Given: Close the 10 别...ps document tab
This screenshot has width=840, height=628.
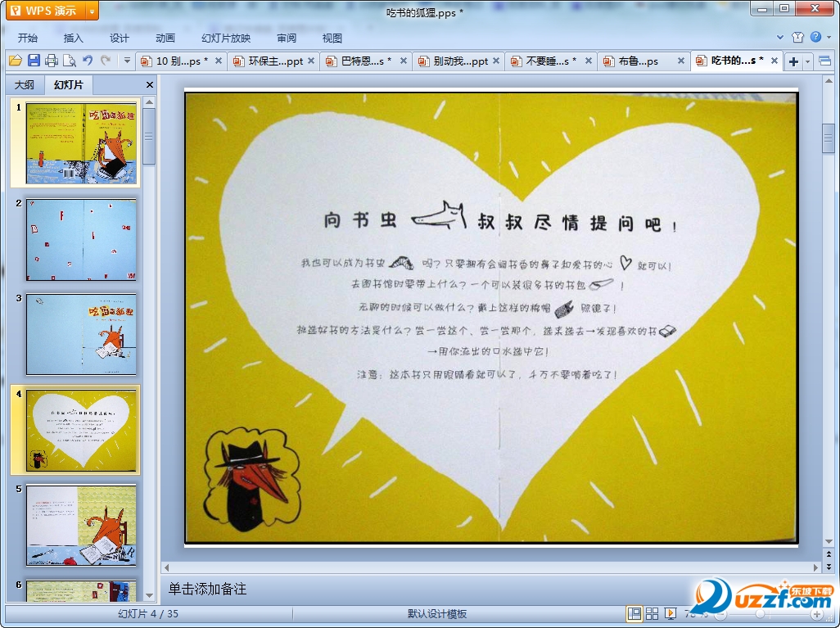Looking at the screenshot, I should tap(219, 61).
